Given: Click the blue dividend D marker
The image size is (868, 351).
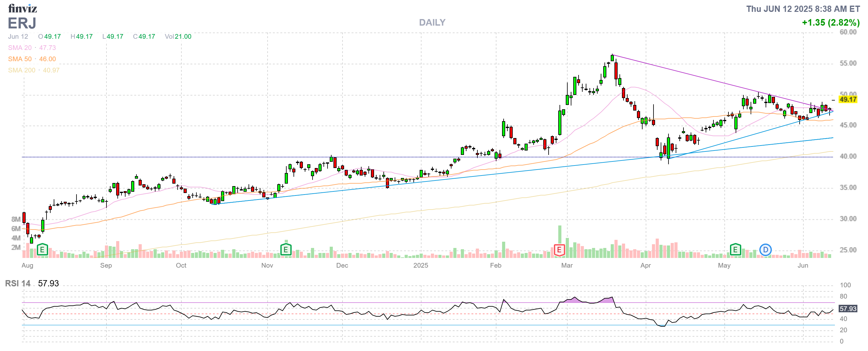Looking at the screenshot, I should pos(765,250).
